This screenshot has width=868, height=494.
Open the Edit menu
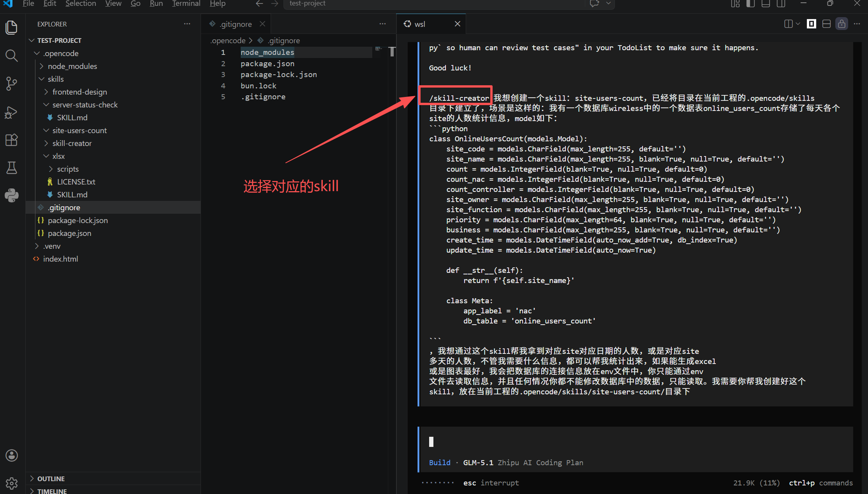tap(50, 4)
